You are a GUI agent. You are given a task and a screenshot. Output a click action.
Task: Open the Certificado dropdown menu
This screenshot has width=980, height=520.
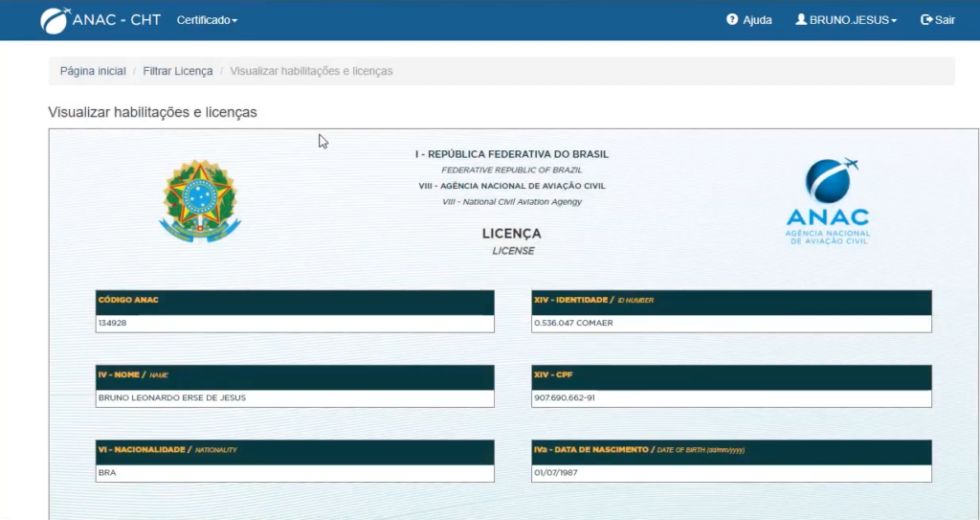207,20
